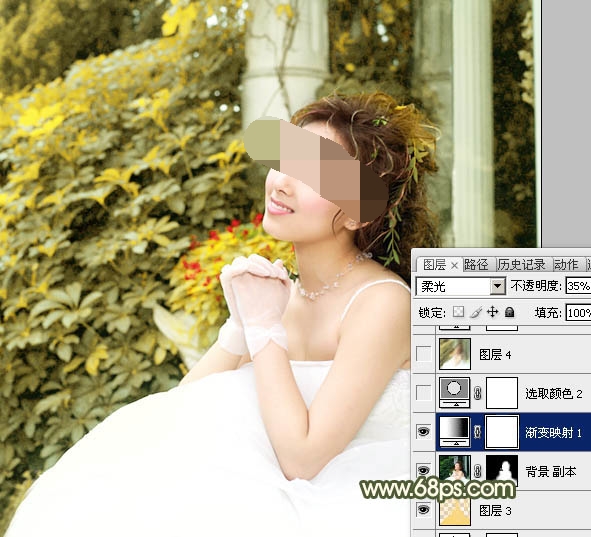Click the lock transparent pixels icon
The image size is (591, 537).
point(458,312)
